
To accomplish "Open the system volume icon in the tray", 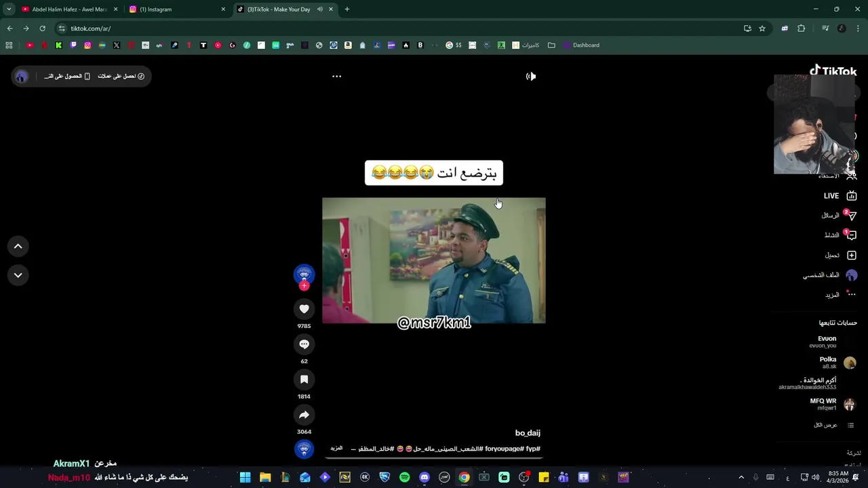I will coord(816,477).
